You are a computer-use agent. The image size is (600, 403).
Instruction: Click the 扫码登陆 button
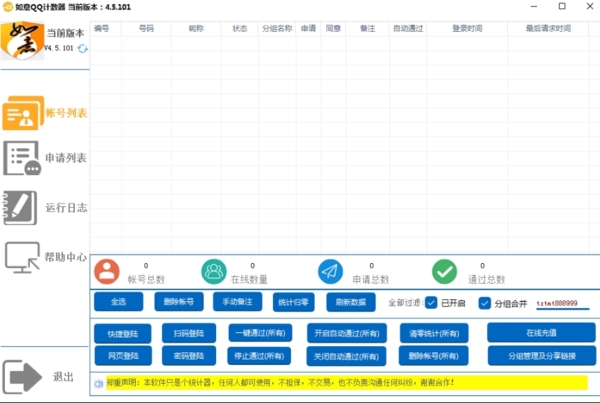[x=189, y=333]
